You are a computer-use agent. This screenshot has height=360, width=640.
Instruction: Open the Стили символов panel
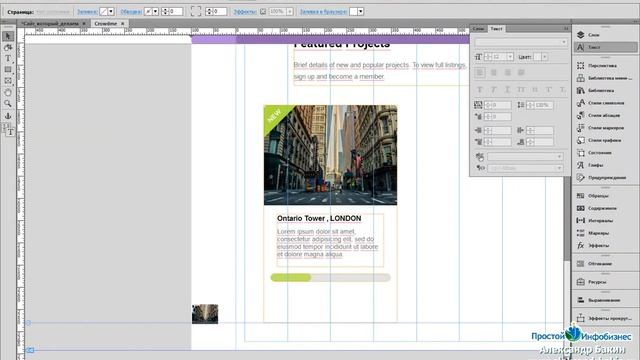click(605, 103)
